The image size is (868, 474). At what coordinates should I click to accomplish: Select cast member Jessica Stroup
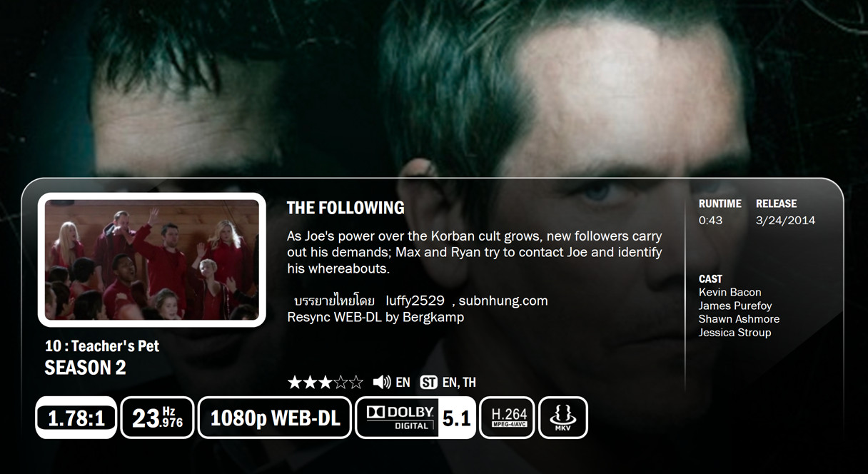pyautogui.click(x=735, y=333)
